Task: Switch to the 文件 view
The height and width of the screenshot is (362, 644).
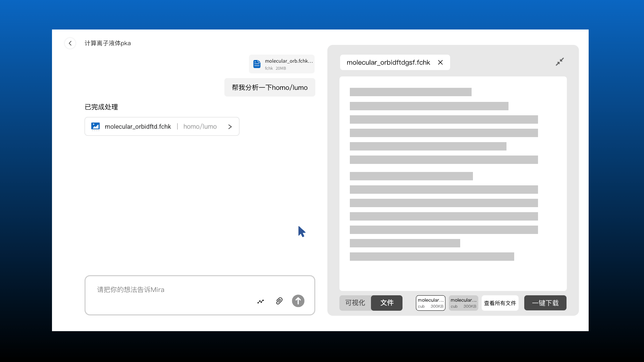Action: (x=387, y=303)
